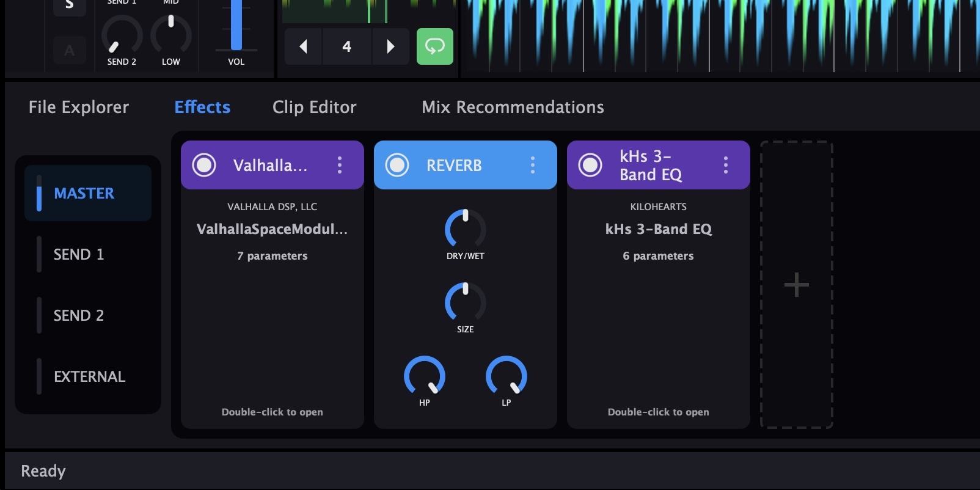Viewport: 980px width, 490px height.
Task: Open the Mix Recommendations tab
Action: pos(513,107)
